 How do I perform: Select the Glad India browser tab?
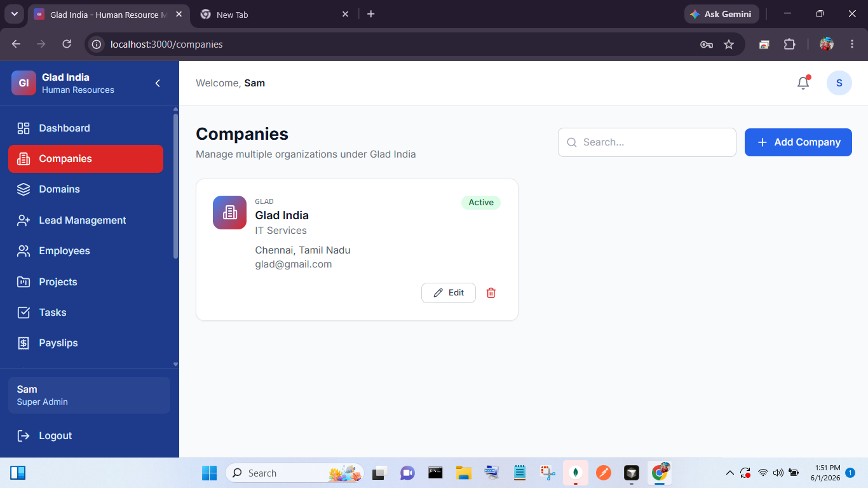(x=108, y=15)
